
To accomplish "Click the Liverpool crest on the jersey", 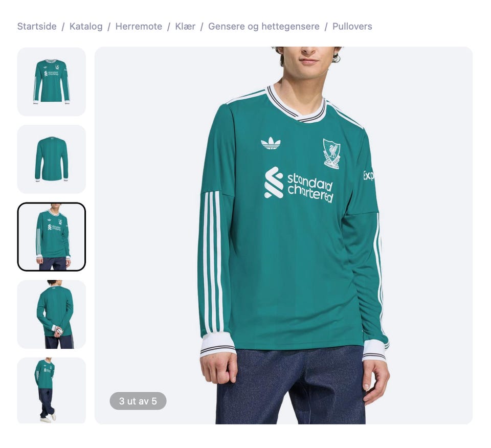I will (331, 154).
